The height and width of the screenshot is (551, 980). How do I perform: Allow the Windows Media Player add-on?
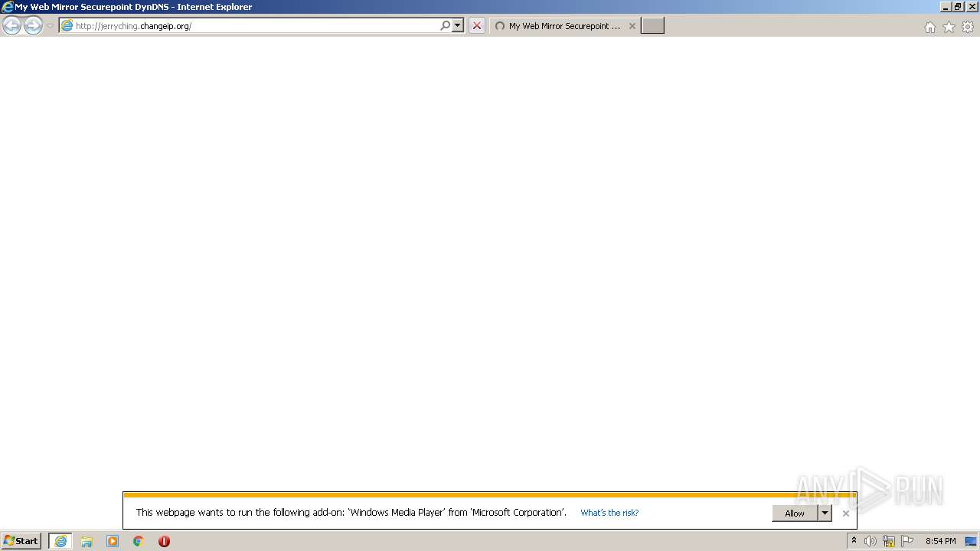point(795,514)
